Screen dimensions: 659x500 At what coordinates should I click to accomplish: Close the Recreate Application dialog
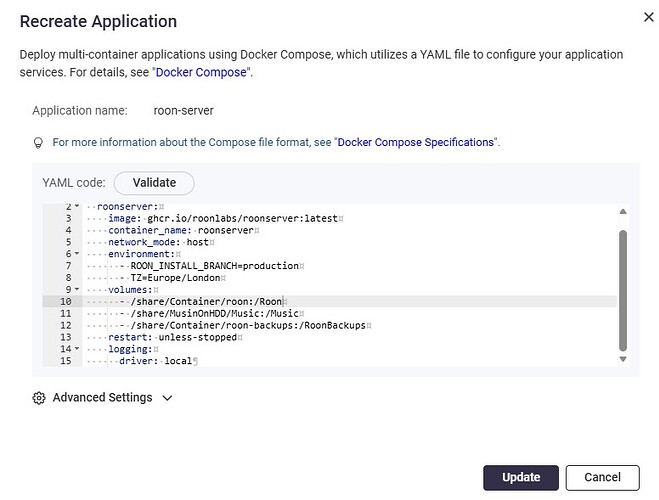(648, 17)
